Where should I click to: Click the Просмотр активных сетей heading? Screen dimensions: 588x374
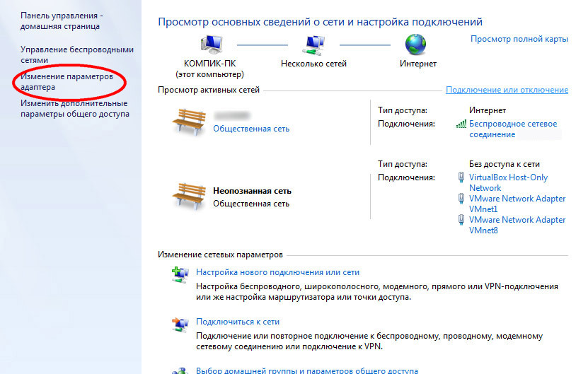(209, 90)
